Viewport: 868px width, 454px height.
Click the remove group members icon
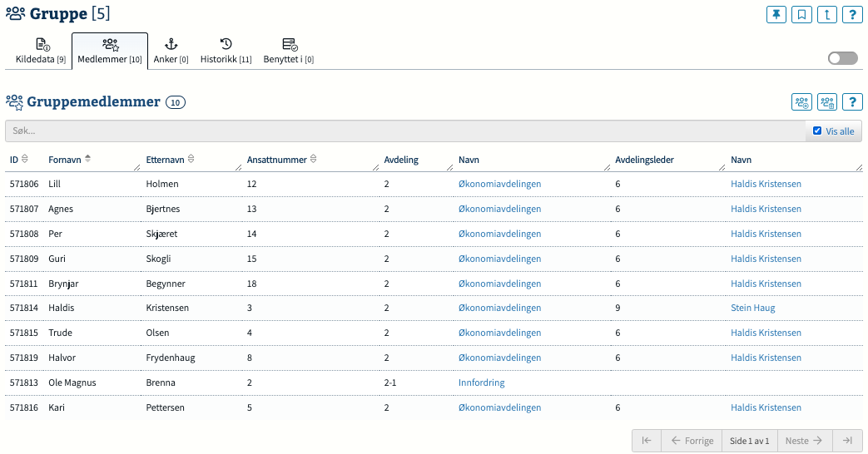[827, 101]
